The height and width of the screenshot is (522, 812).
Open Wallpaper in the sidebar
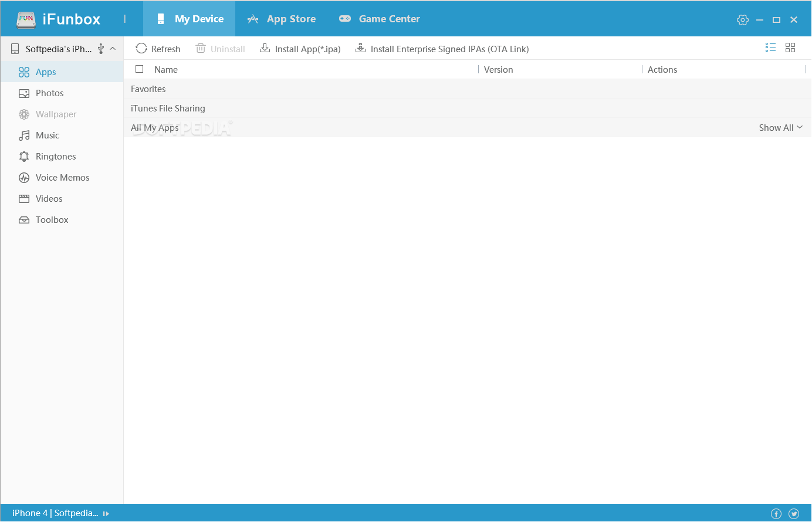point(62,114)
